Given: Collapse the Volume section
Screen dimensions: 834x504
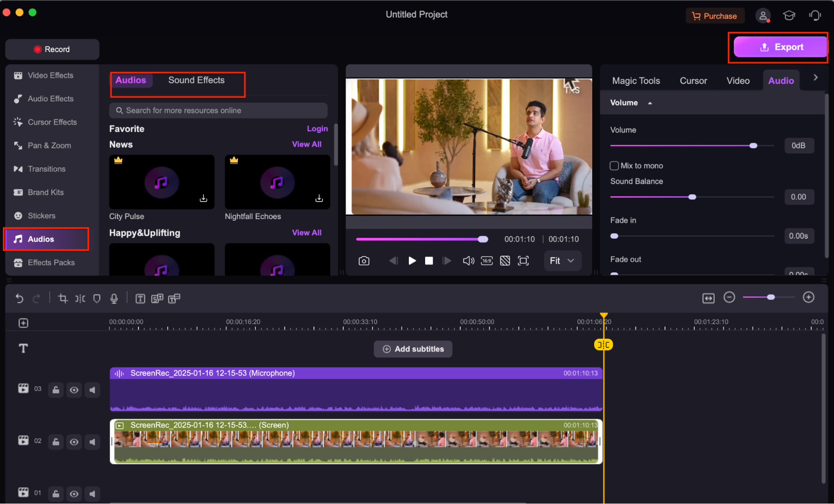Looking at the screenshot, I should coord(650,103).
